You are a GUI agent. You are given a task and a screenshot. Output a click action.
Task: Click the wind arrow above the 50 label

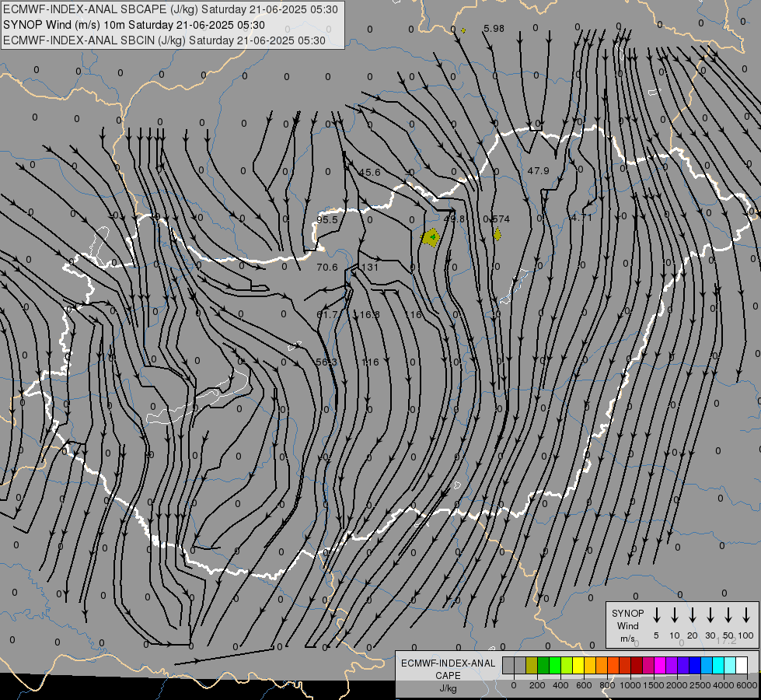pyautogui.click(x=728, y=615)
